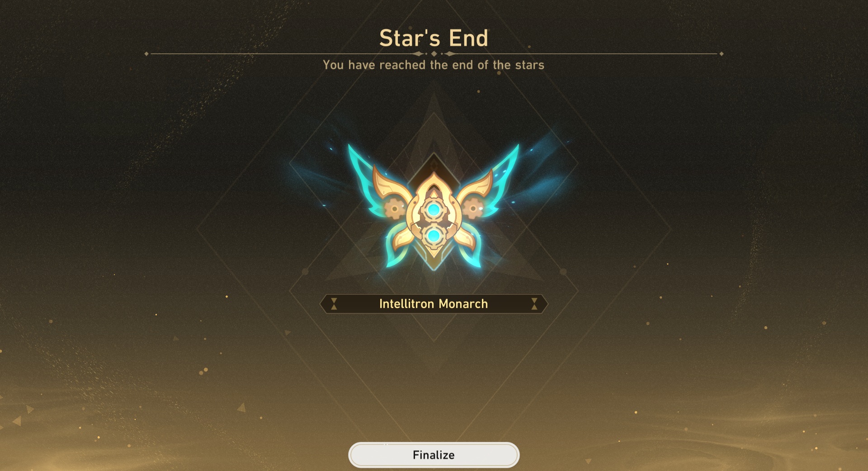Click the right bronze gear on badge

tap(473, 209)
